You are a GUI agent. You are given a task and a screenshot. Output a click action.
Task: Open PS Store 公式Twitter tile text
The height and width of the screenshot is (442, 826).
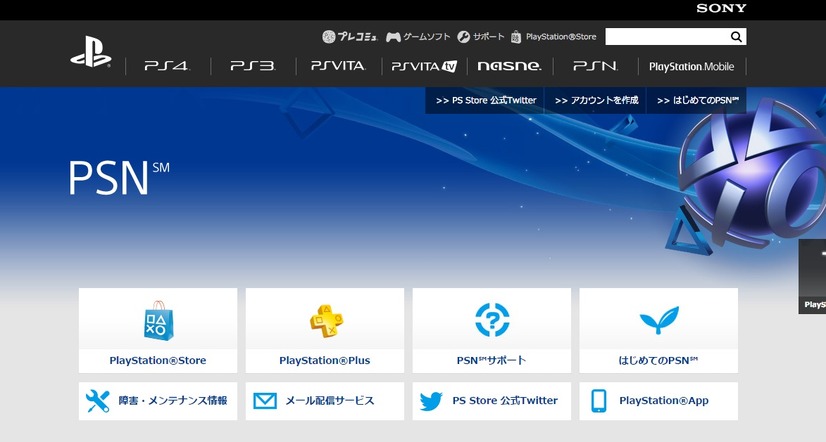point(505,400)
